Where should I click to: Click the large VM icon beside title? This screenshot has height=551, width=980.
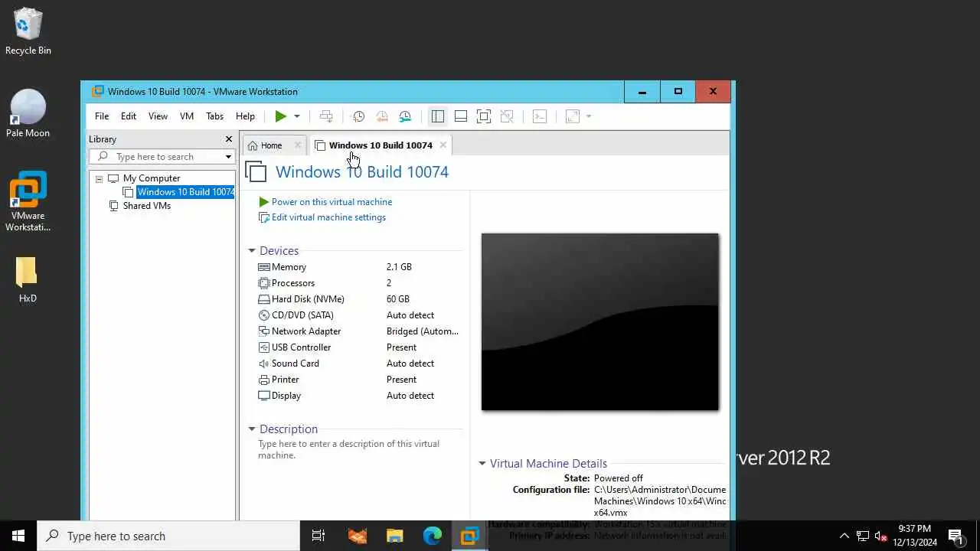pos(256,171)
